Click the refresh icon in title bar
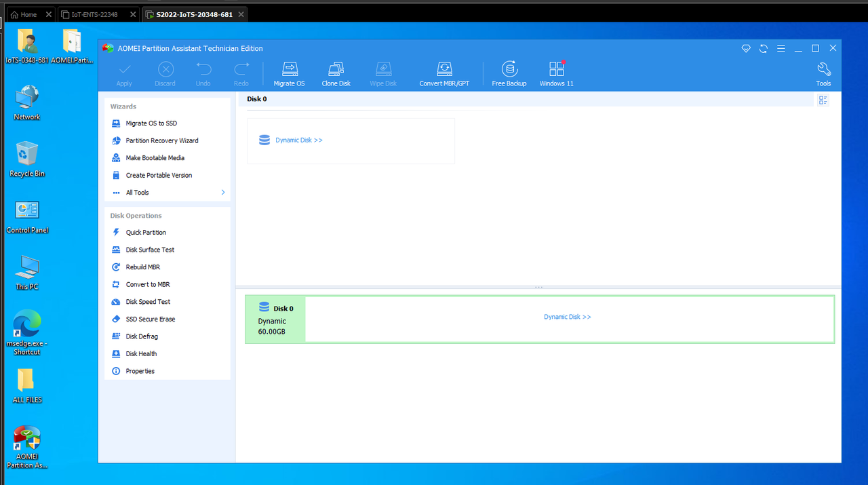The height and width of the screenshot is (485, 868). pos(764,48)
